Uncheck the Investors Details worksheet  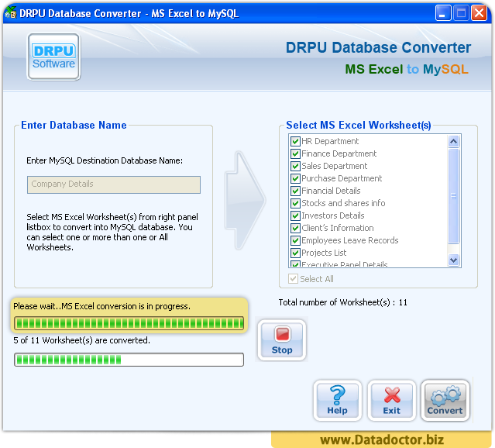tap(295, 215)
